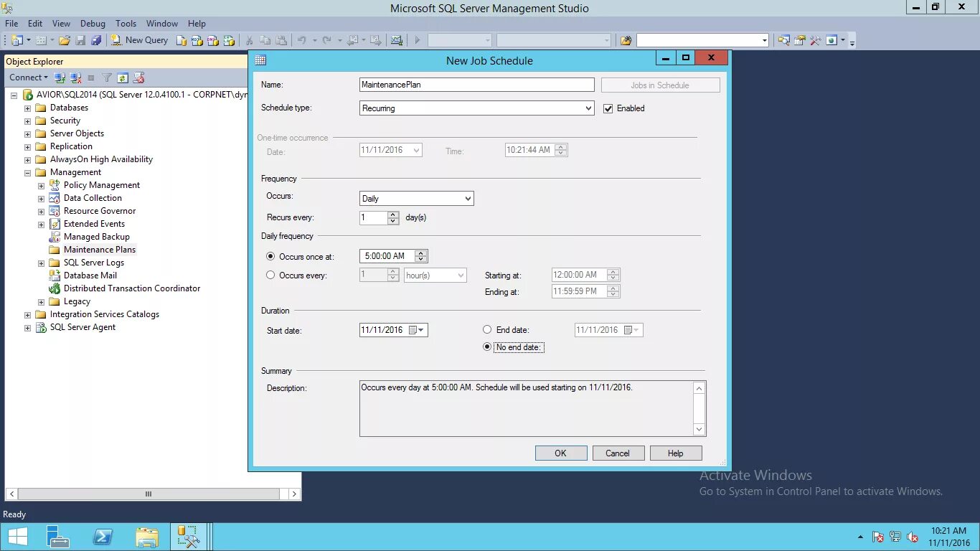Click the schedule Name input field

tap(476, 85)
